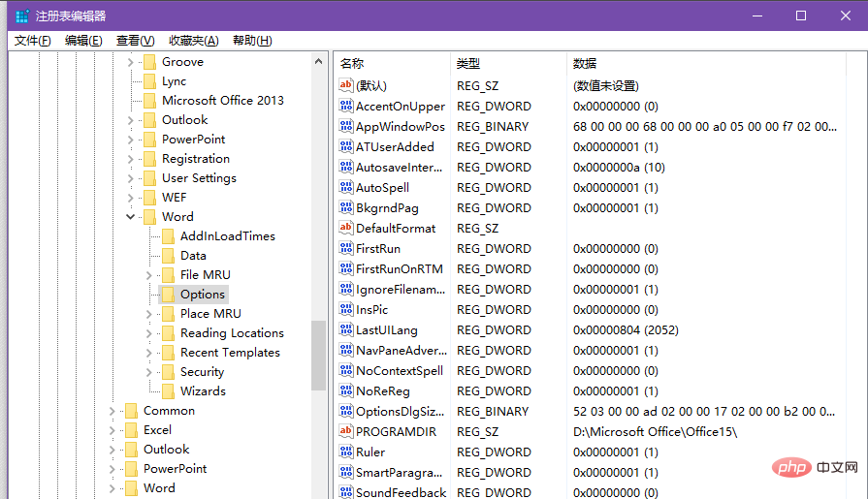Screen dimensions: 868x499
Task: Open the 收藏夹(A) menu
Action: (193, 41)
